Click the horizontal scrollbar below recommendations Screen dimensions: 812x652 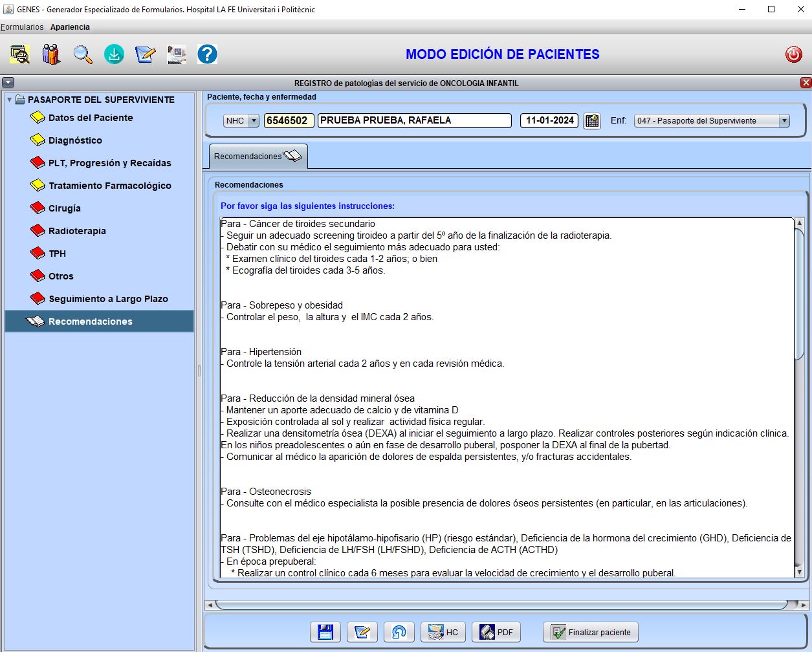pos(501,605)
